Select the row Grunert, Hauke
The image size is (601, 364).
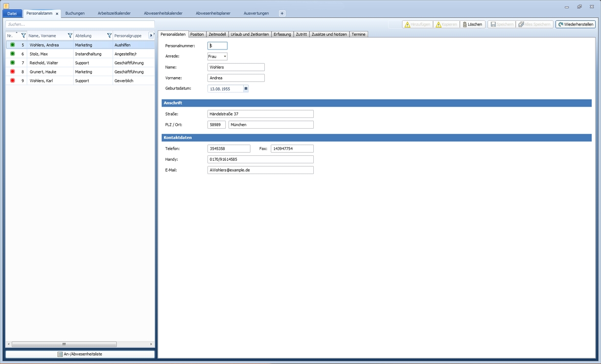80,71
